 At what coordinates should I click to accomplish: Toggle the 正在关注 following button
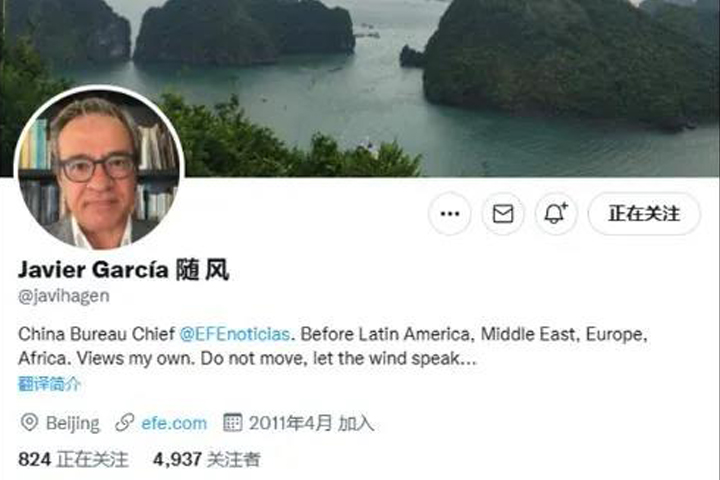click(x=644, y=214)
